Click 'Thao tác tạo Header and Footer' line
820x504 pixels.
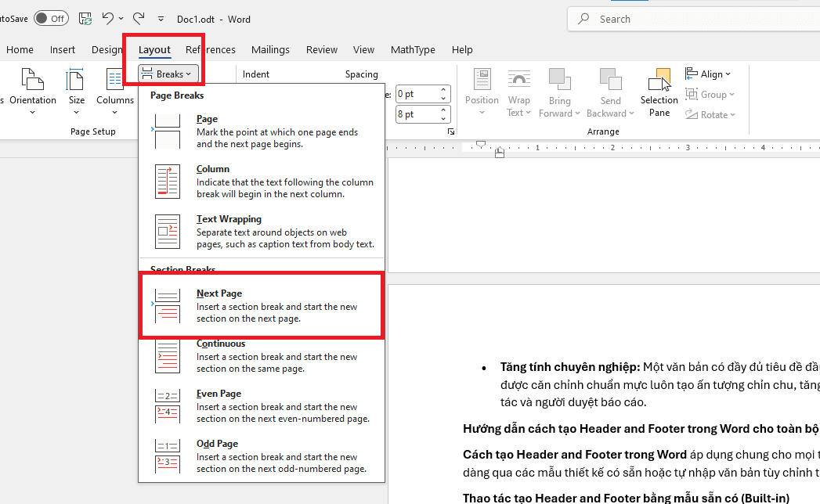point(626,499)
